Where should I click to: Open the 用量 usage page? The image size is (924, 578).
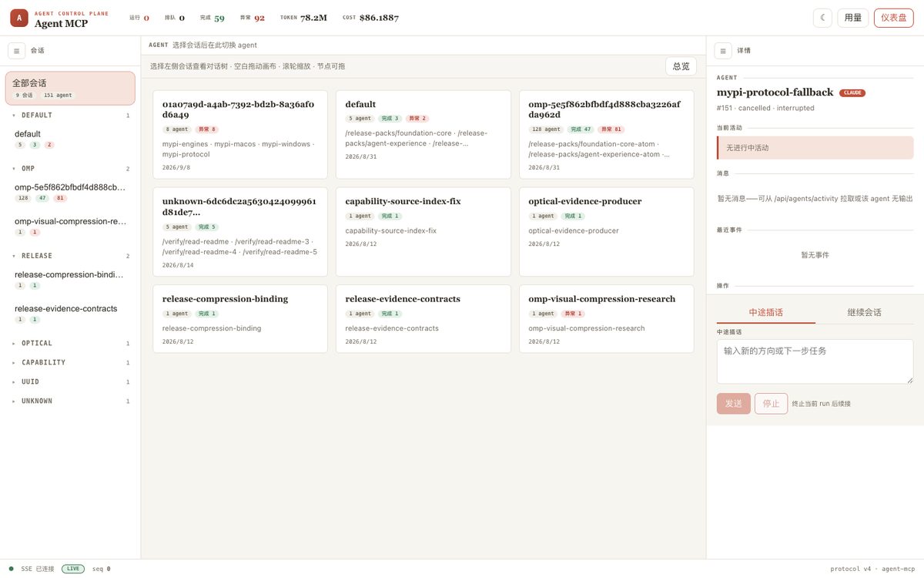pos(853,18)
